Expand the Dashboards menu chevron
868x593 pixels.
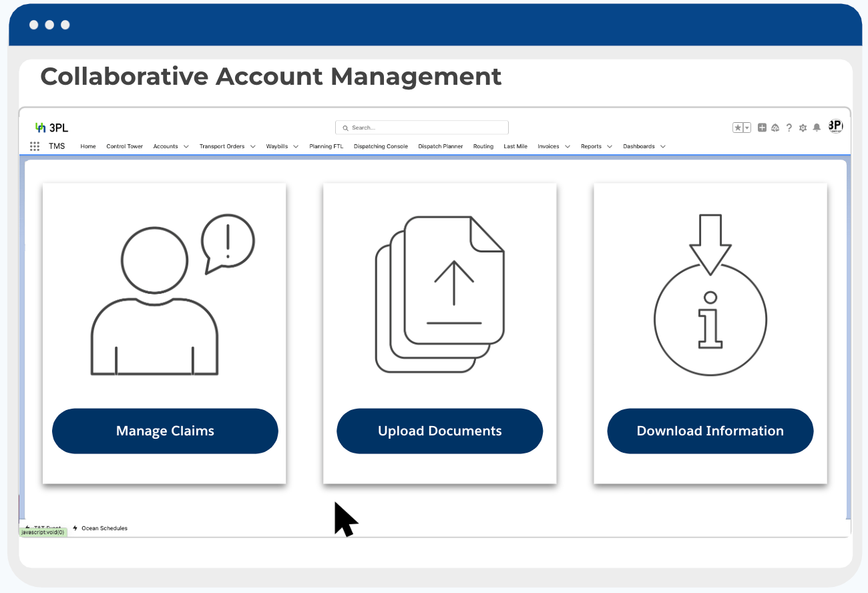(662, 146)
